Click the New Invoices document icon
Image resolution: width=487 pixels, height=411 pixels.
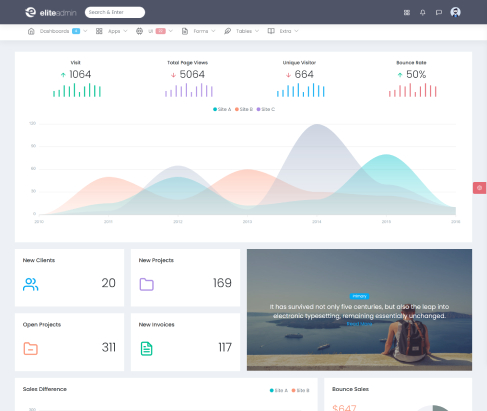[146, 349]
